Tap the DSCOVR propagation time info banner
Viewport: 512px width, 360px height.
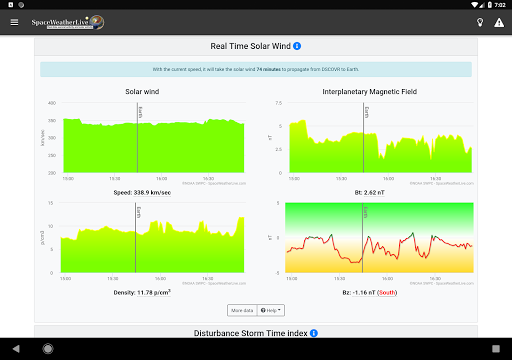tap(256, 69)
